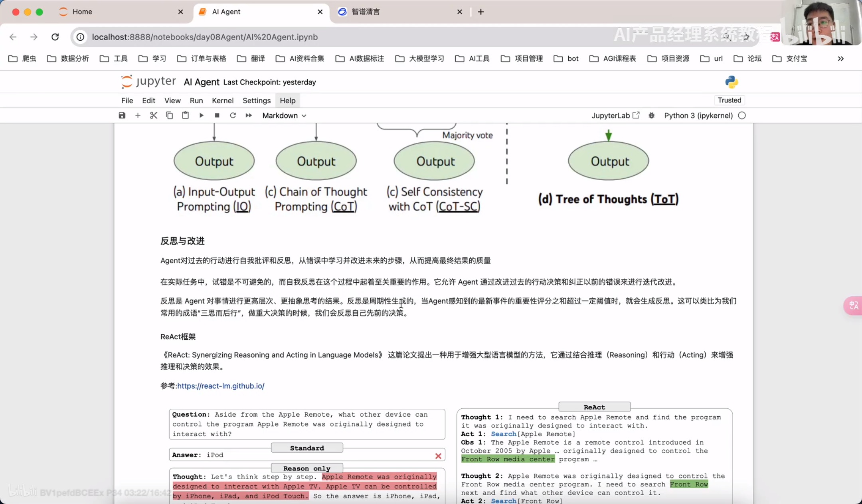The height and width of the screenshot is (504, 862).
Task: Click the kernel status circle indicator
Action: pyautogui.click(x=742, y=116)
